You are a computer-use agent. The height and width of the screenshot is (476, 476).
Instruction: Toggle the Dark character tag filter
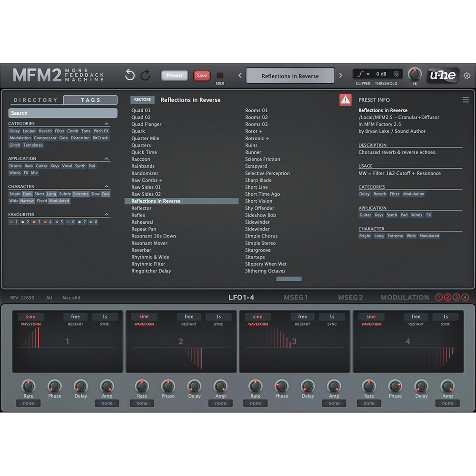coord(27,194)
